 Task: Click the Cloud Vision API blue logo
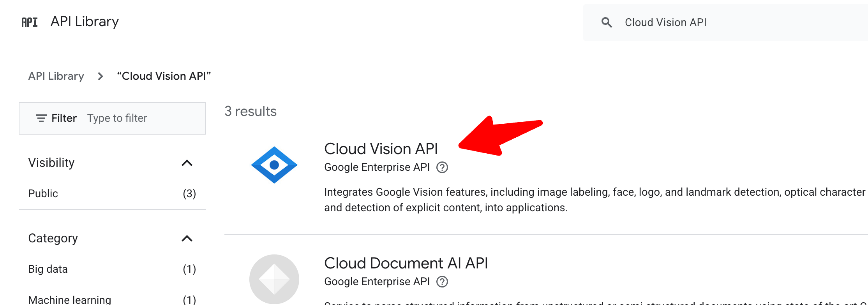point(274,165)
